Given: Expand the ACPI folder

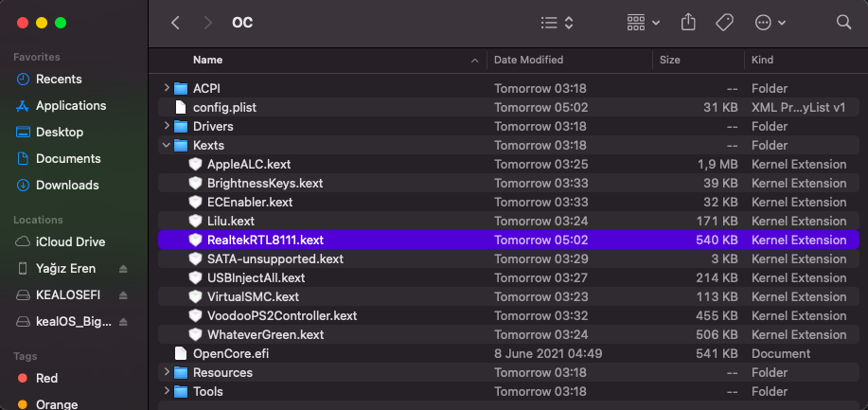Looking at the screenshot, I should (167, 88).
